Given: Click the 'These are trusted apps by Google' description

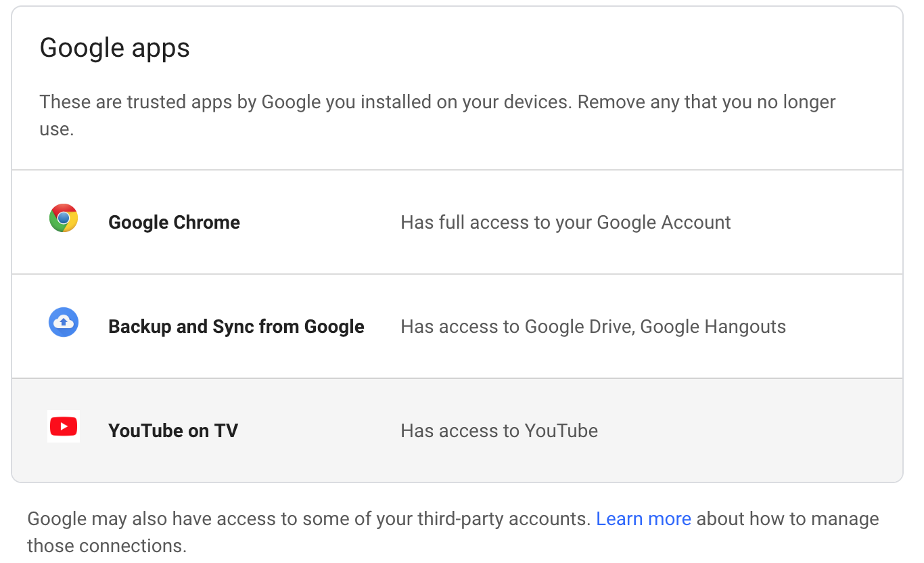Looking at the screenshot, I should (438, 116).
